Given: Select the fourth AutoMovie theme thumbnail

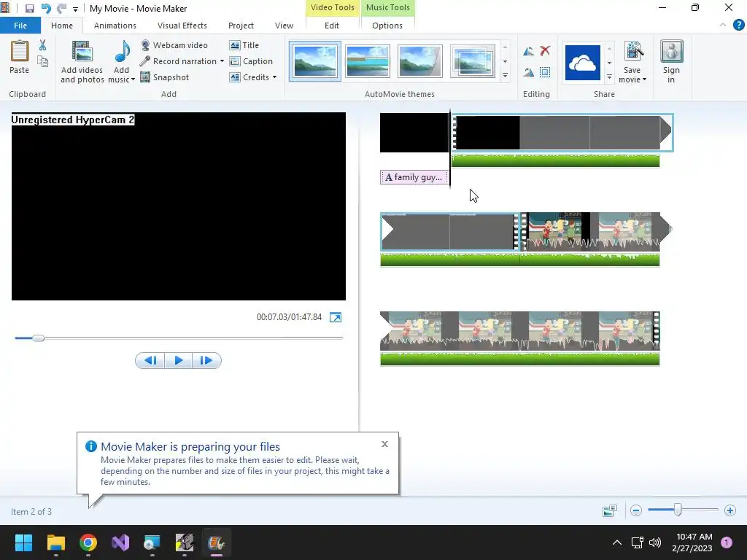Looking at the screenshot, I should [473, 61].
